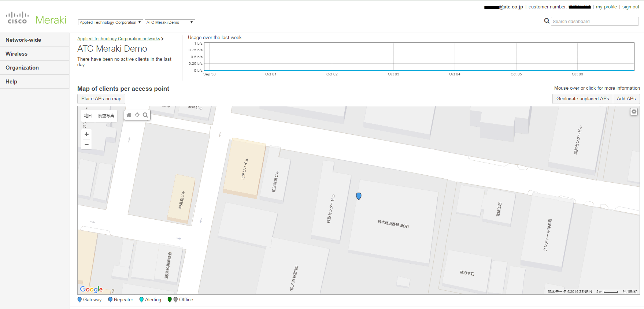
Task: Click the map search magnifier icon
Action: click(145, 115)
